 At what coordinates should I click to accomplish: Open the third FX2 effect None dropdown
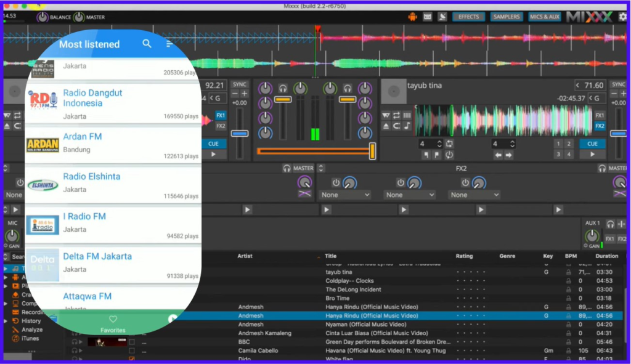(x=474, y=195)
